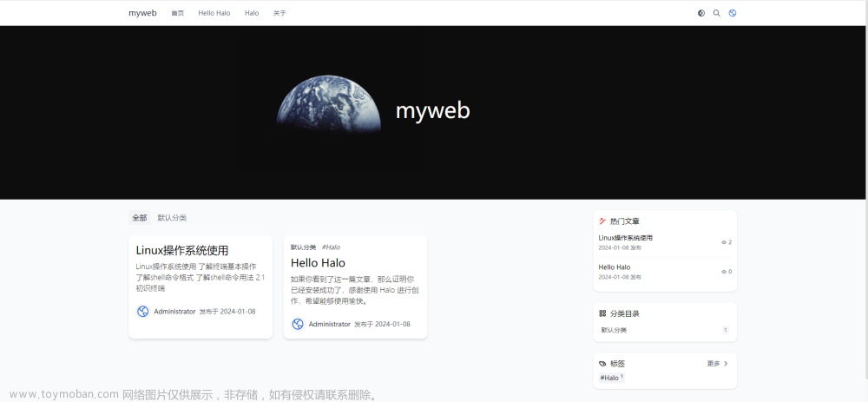The width and height of the screenshot is (868, 402).
Task: Click 默认分类 label on Hello Halo card
Action: pos(303,247)
